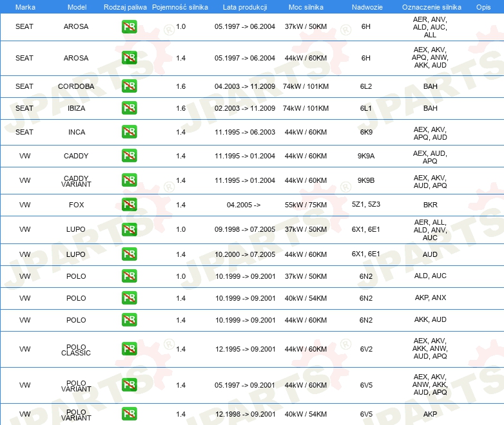Click fuel icon in POLO AKK, AUD row
Viewport: 504px width, 425px height.
[x=129, y=319]
